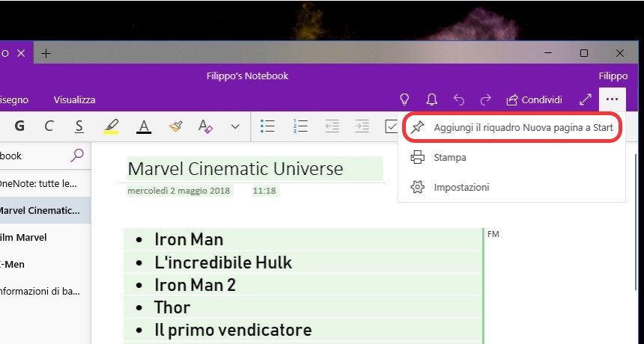Open page OneNote: tutte le...

(x=45, y=184)
